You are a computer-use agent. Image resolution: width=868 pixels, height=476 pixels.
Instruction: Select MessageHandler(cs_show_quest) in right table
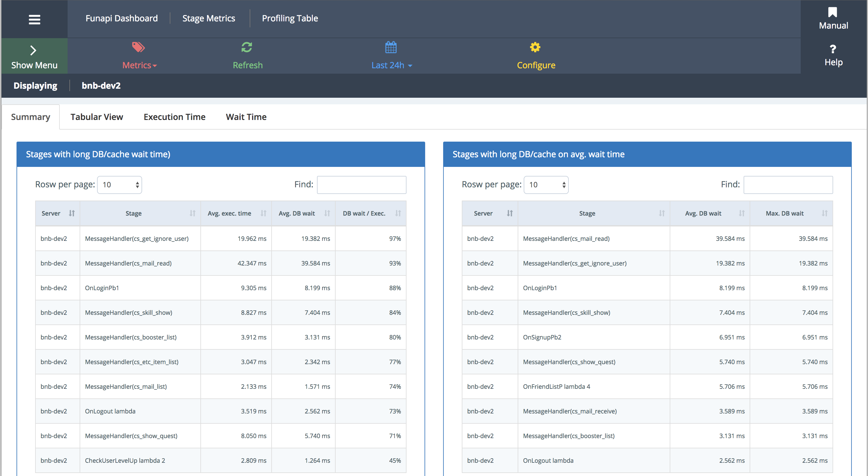pyautogui.click(x=569, y=362)
